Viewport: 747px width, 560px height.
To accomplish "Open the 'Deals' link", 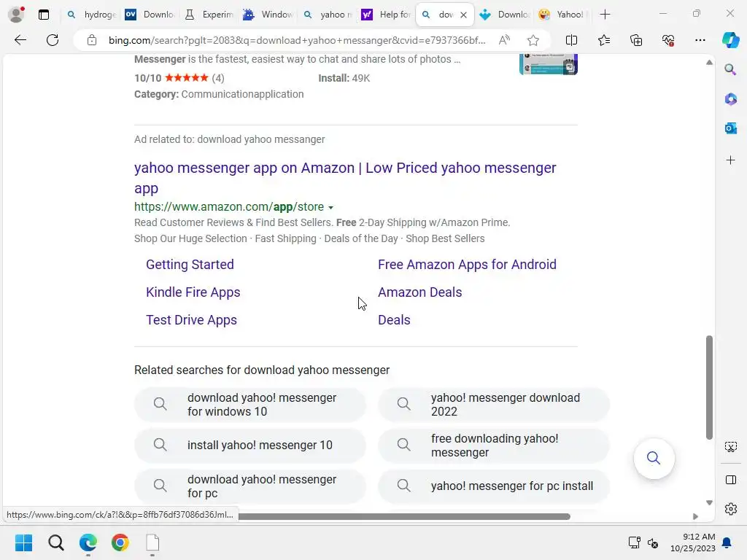I will tap(394, 320).
